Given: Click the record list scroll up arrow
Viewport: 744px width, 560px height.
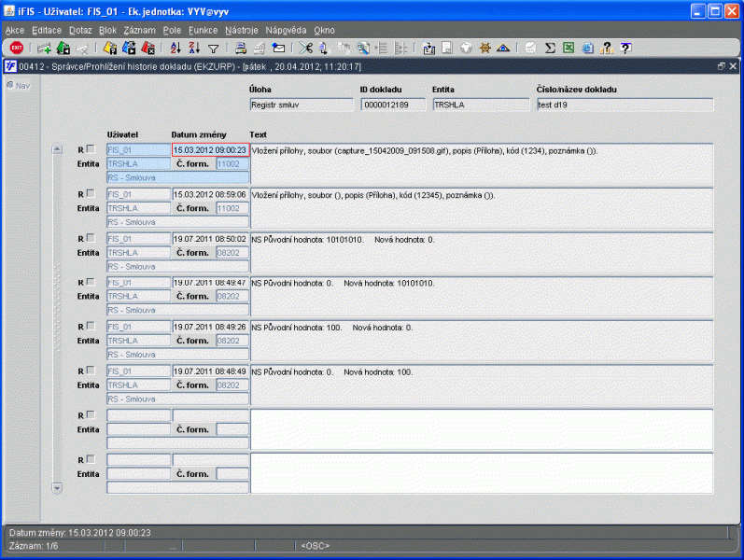Looking at the screenshot, I should [57, 149].
